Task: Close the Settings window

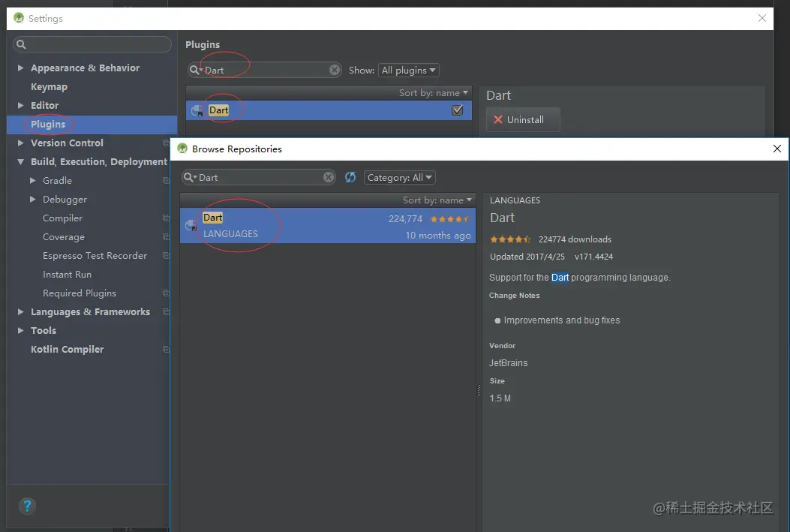Action: (x=761, y=18)
